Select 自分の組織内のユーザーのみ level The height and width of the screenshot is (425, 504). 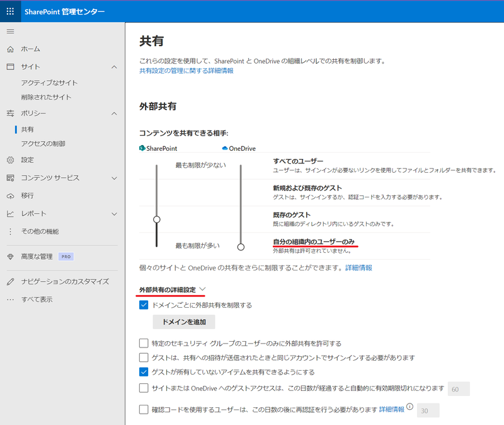[314, 242]
